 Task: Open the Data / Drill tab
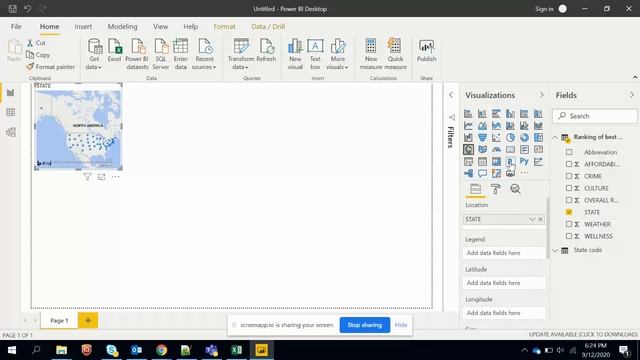pos(268,27)
